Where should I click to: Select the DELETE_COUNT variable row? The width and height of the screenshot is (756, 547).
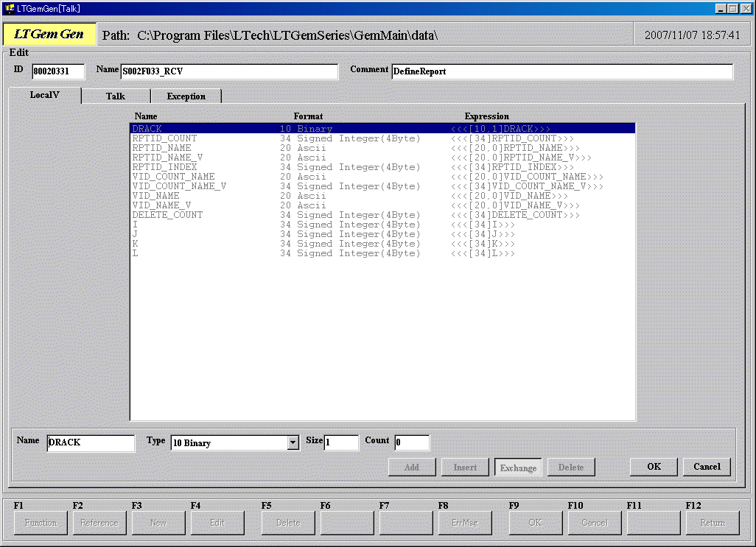click(167, 215)
